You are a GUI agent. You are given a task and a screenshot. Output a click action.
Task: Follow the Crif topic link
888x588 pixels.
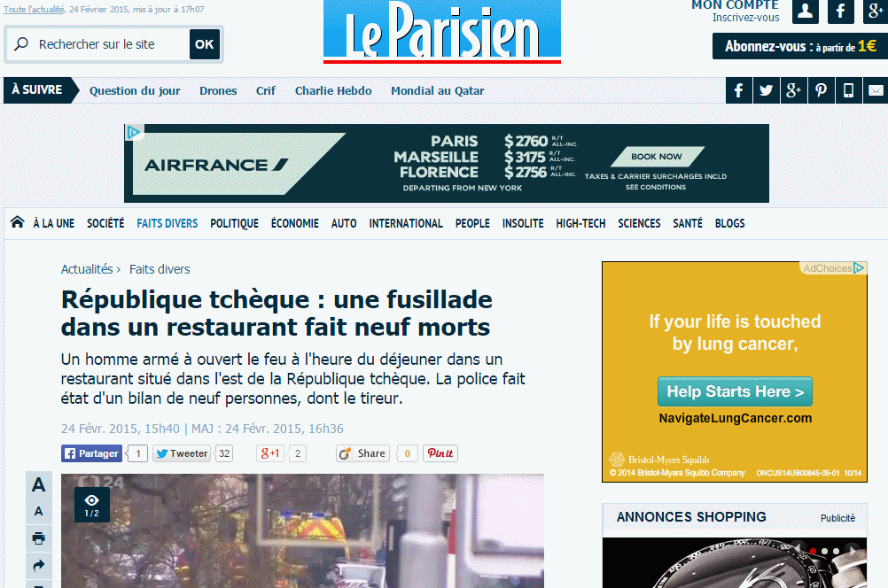coord(266,91)
